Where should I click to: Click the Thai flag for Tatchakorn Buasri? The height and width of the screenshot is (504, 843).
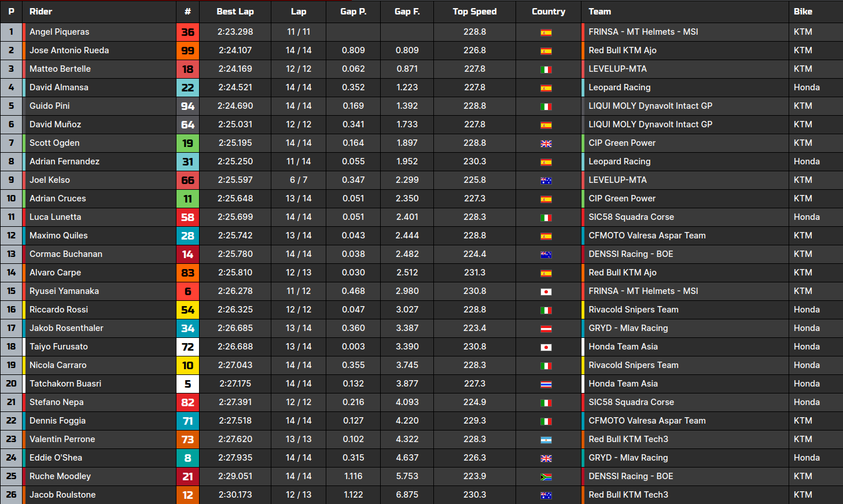[546, 384]
